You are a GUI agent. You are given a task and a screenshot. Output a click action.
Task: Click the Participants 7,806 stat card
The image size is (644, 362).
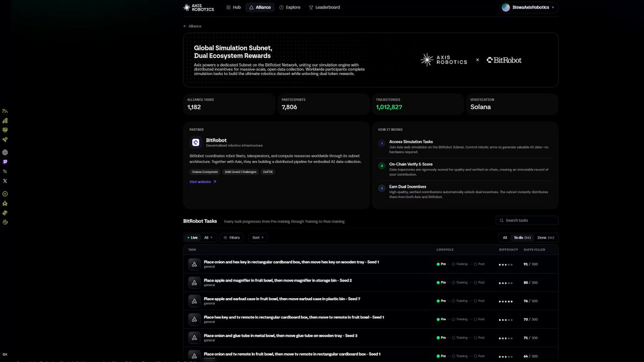pos(323,105)
